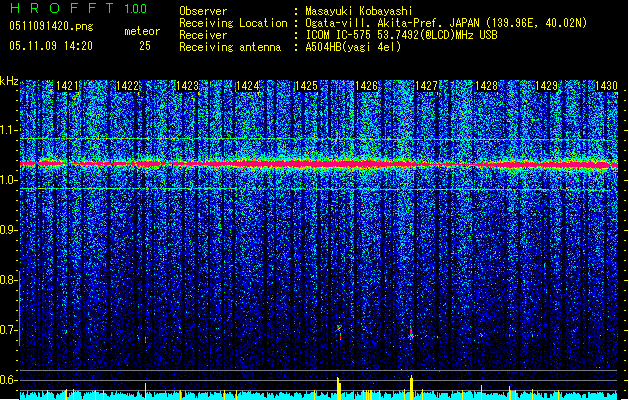The height and width of the screenshot is (400, 629).
Task: Select the 1.0 kHz axis label
Action: pos(9,180)
